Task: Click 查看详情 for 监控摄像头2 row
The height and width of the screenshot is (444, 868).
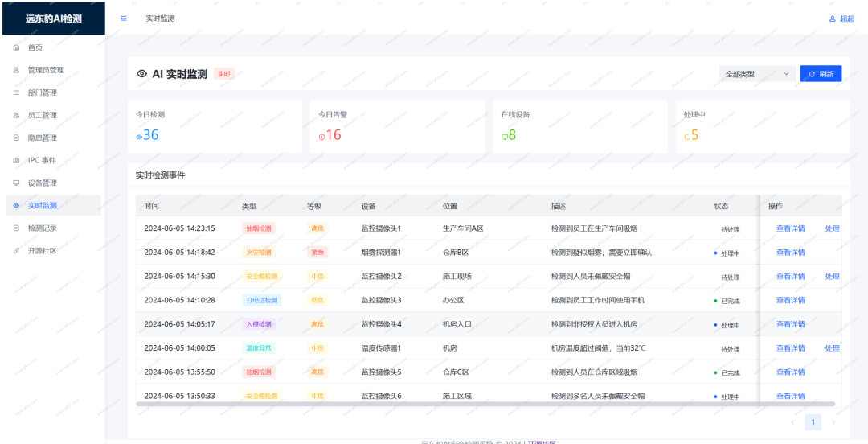Action: click(x=791, y=276)
